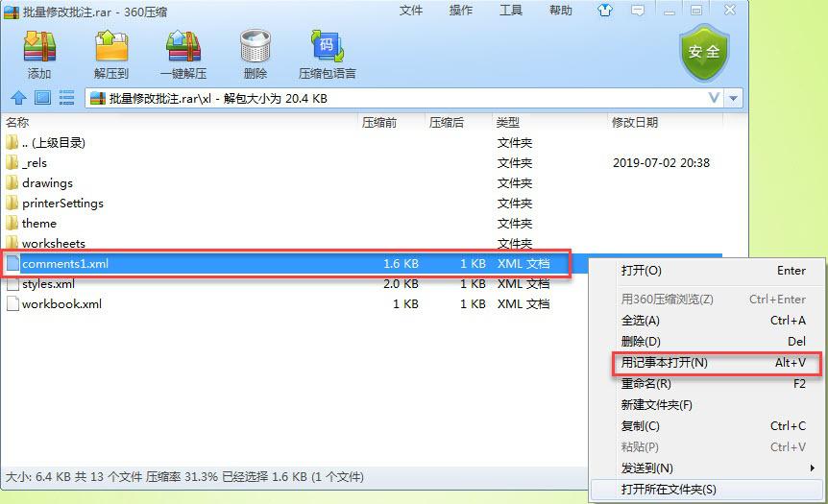Click the 删除 trash bin toolbar icon

pos(256,47)
